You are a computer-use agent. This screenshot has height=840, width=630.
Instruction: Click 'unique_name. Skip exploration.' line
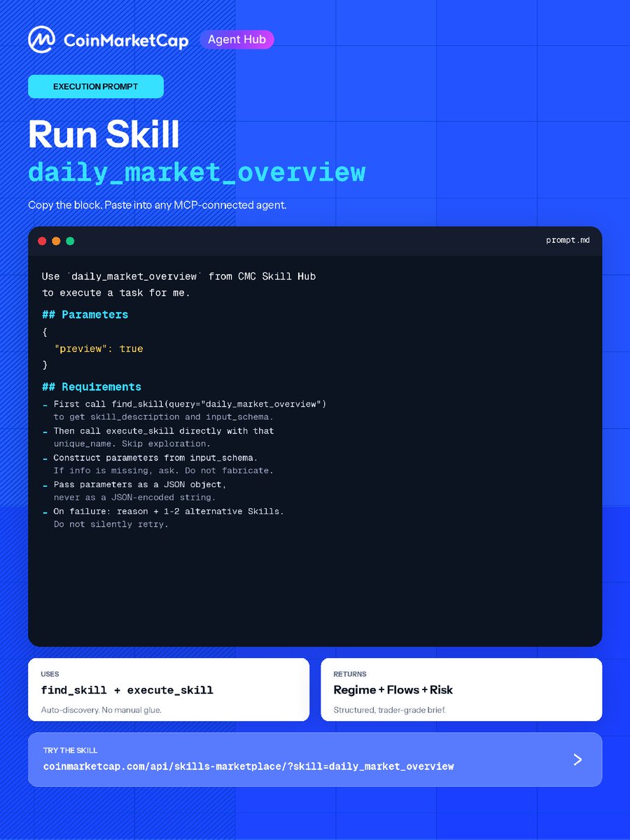[x=132, y=444]
